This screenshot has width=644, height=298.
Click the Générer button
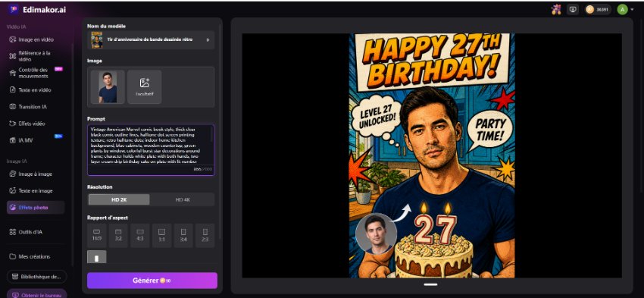tap(152, 281)
